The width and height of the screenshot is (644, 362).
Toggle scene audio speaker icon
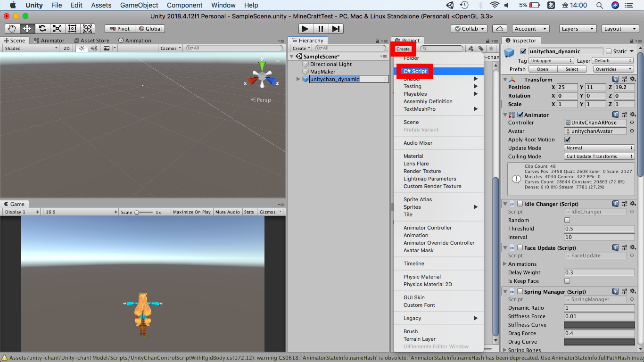pyautogui.click(x=94, y=48)
